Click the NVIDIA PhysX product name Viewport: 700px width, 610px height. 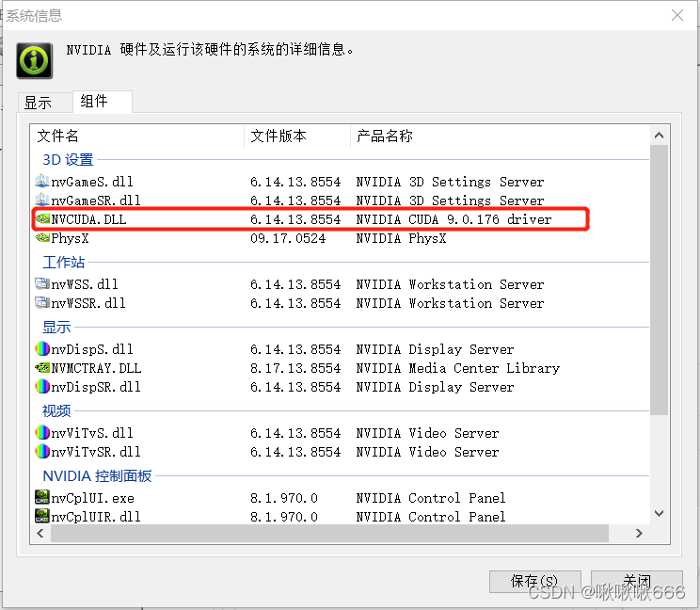pyautogui.click(x=401, y=238)
